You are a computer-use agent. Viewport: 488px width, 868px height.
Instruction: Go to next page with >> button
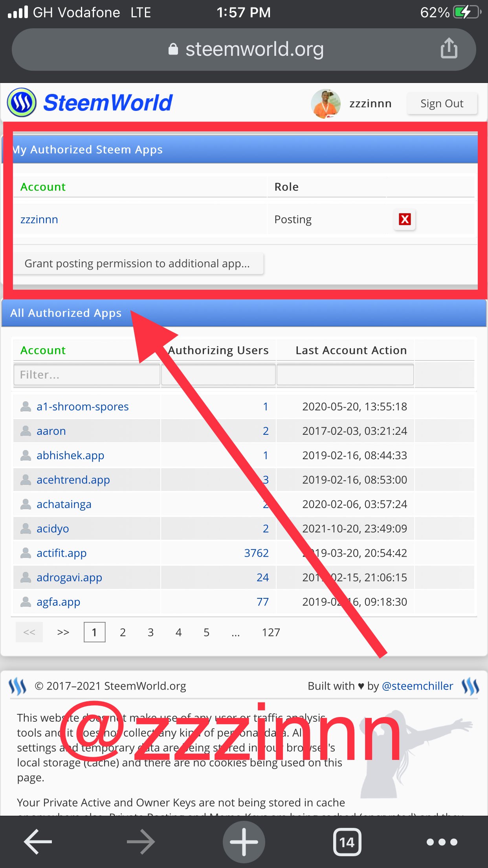(x=63, y=632)
